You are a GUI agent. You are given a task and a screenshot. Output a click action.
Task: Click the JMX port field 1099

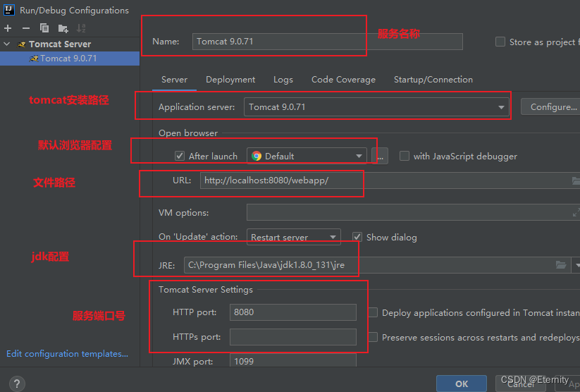293,360
